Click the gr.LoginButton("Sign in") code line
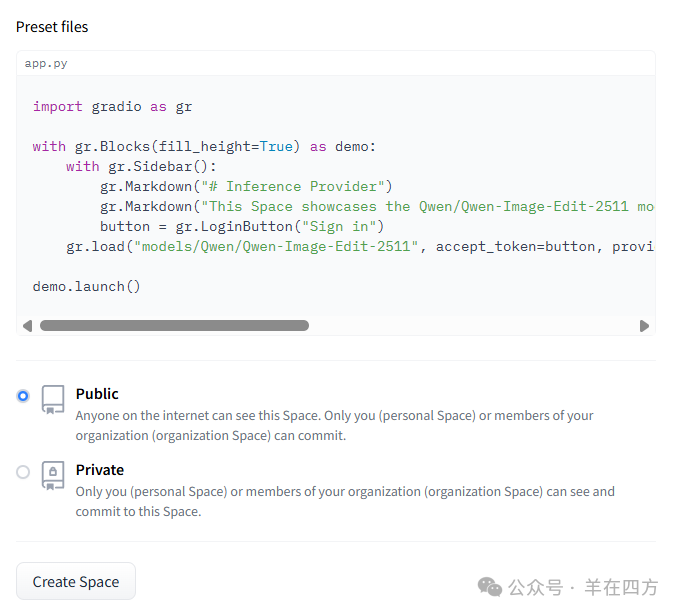The image size is (680, 614). click(x=242, y=226)
